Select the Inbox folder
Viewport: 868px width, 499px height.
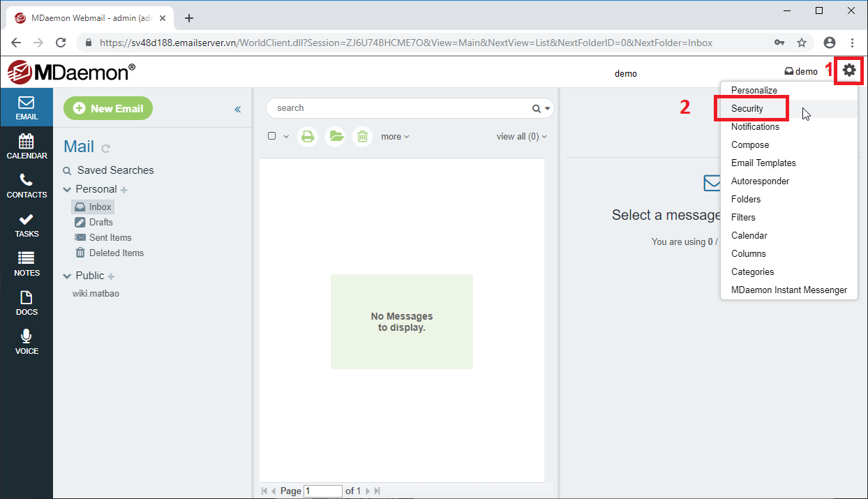click(93, 207)
